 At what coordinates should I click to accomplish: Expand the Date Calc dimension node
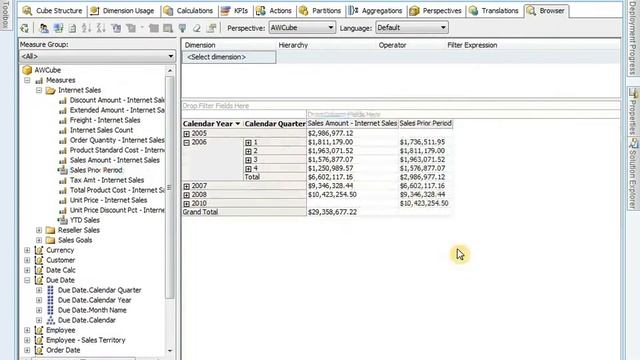tap(27, 270)
